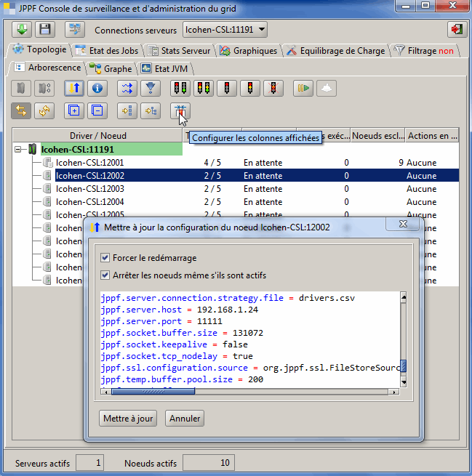Click the green download arrow icon
This screenshot has width=472, height=476.
click(22, 29)
